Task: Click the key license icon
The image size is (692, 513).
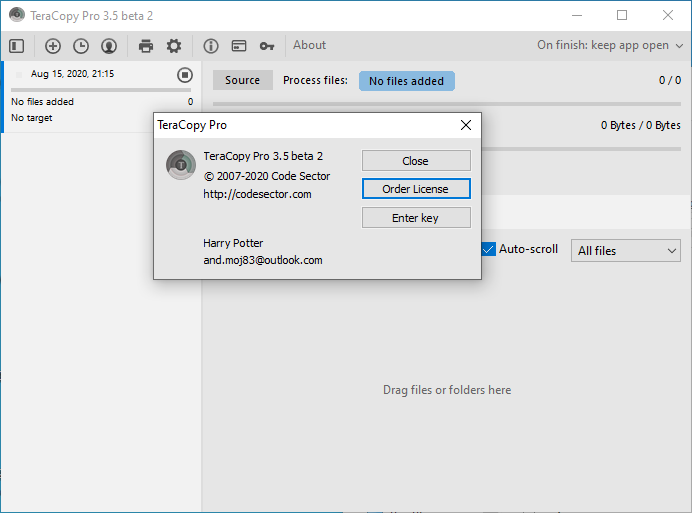Action: 267,46
